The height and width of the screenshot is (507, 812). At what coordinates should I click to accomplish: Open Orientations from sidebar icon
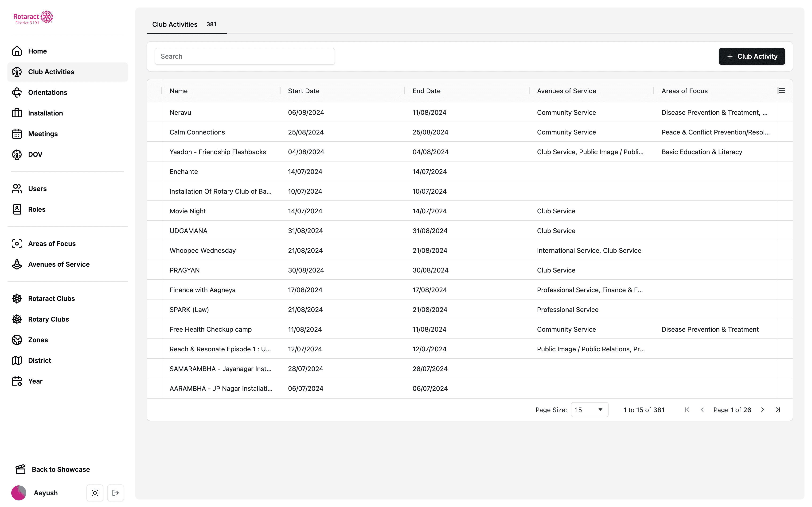[17, 92]
